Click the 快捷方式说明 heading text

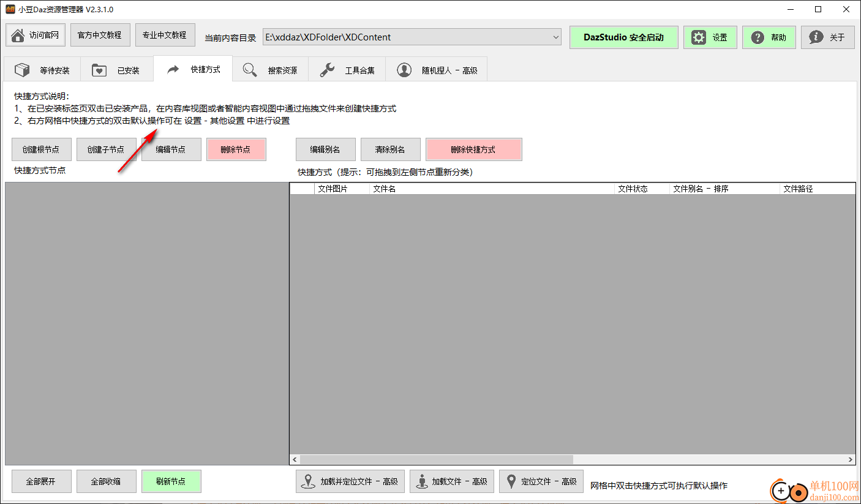click(42, 96)
